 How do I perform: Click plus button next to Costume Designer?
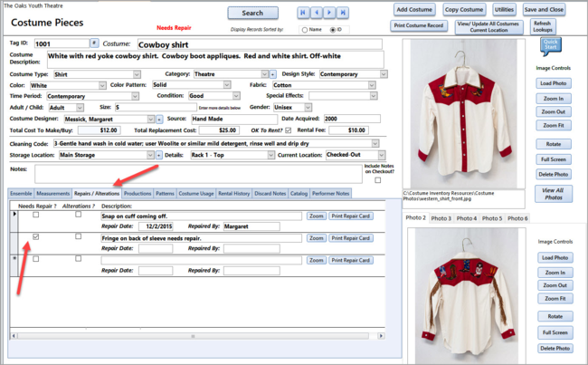click(x=159, y=119)
